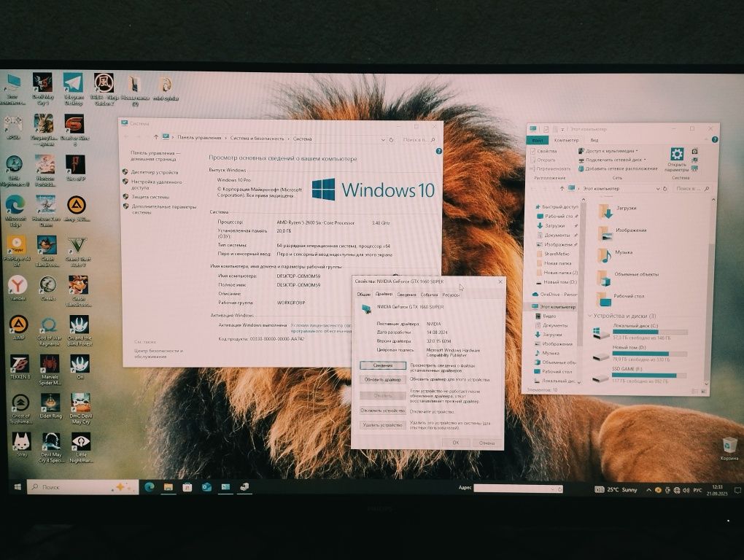Click the 'Отключить устройство' button
This screenshot has width=744, height=560.
coord(382,411)
